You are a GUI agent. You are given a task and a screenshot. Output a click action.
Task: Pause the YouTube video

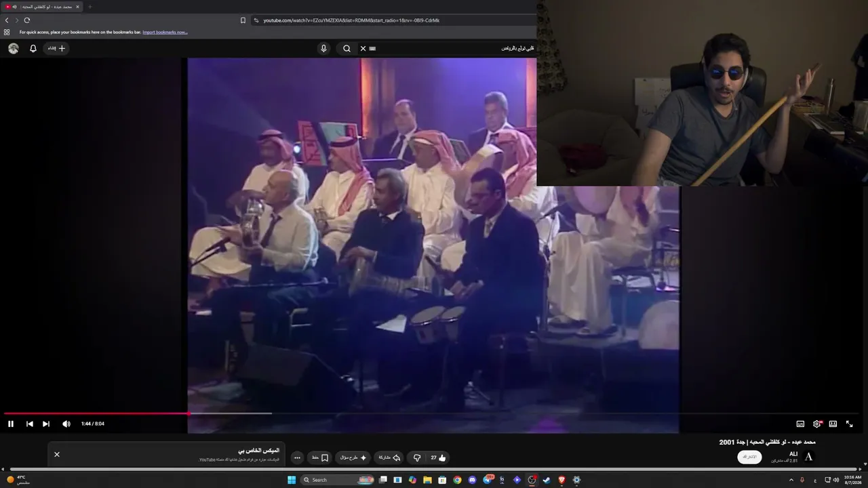[x=11, y=424]
